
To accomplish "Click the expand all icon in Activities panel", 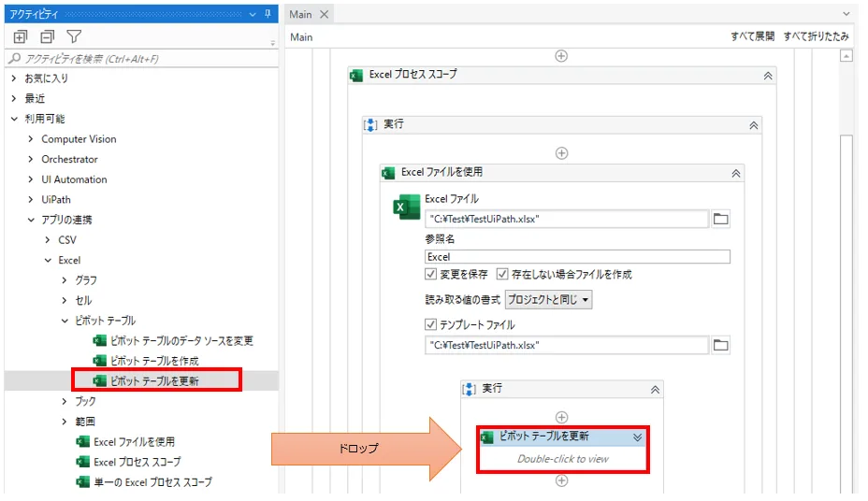I will tap(21, 37).
